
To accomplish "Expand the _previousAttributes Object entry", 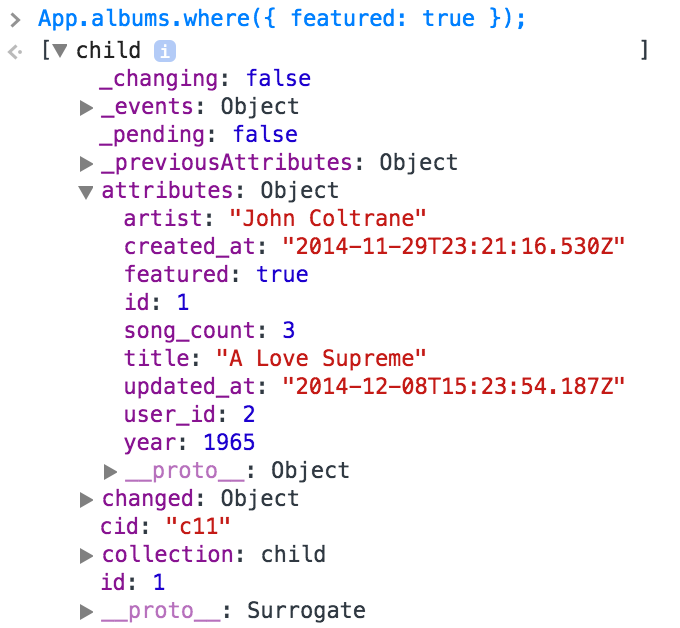I will tap(86, 164).
